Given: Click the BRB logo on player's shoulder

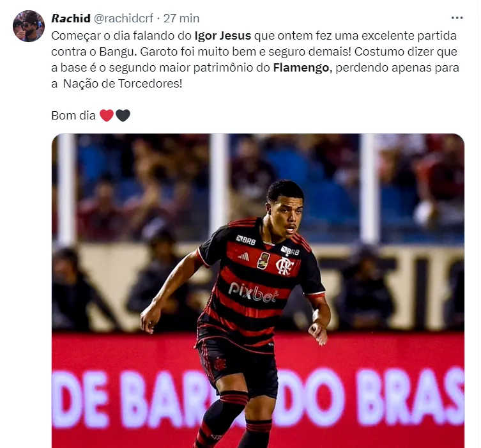Looking at the screenshot, I should click(246, 240).
